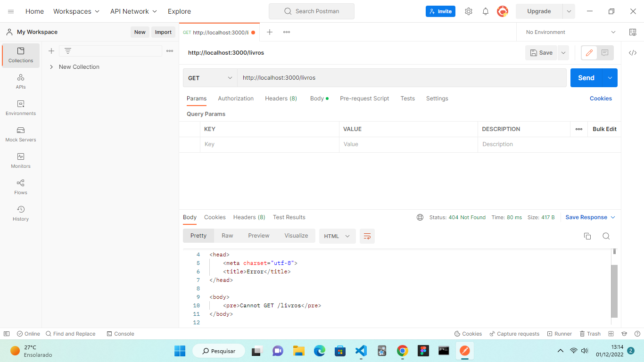Click Bulk Edit for query params
Image resolution: width=644 pixels, height=362 pixels.
click(605, 129)
